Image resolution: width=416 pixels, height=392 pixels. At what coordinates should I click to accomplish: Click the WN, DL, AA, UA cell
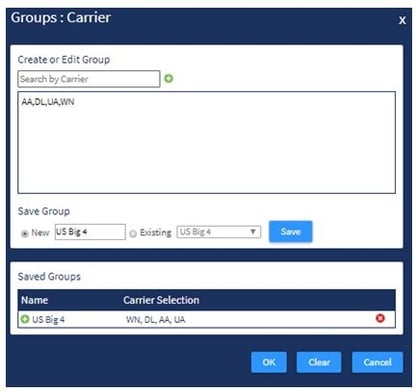coord(155,320)
